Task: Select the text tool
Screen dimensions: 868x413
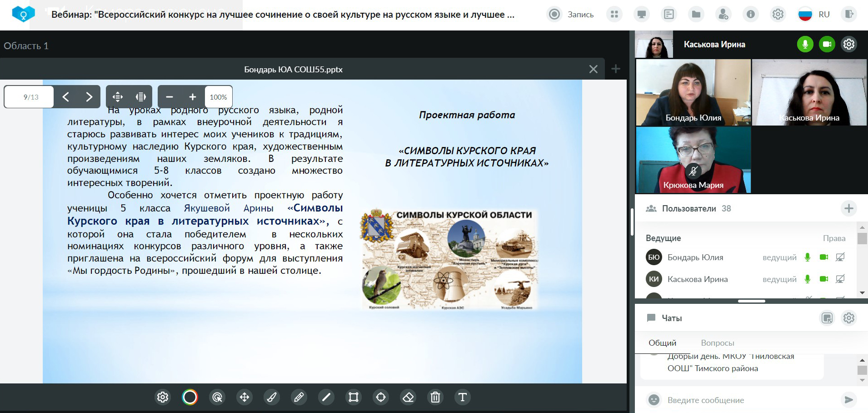Action: tap(463, 397)
